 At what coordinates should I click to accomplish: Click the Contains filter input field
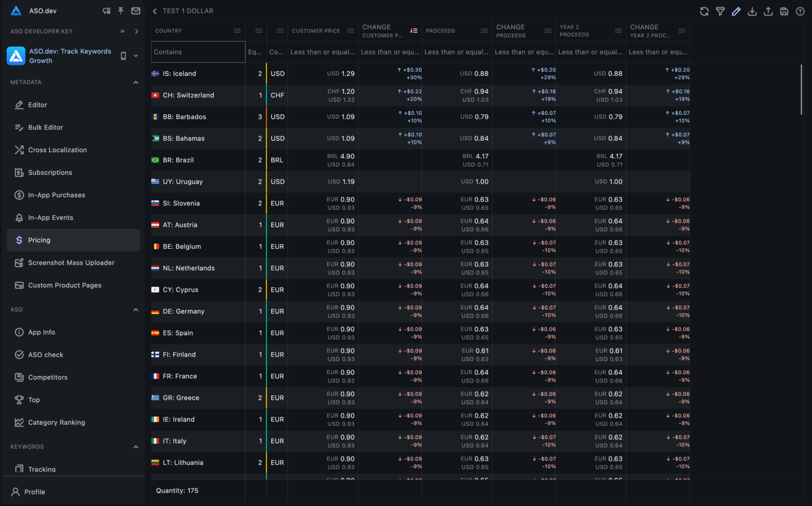coord(197,51)
